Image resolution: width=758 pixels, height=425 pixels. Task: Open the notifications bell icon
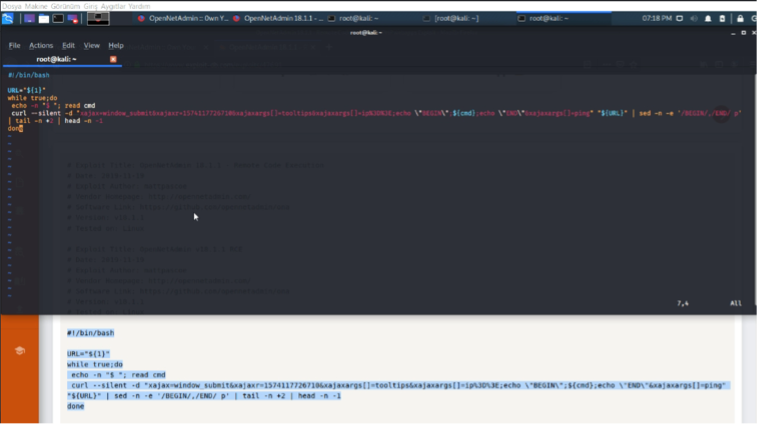(708, 18)
